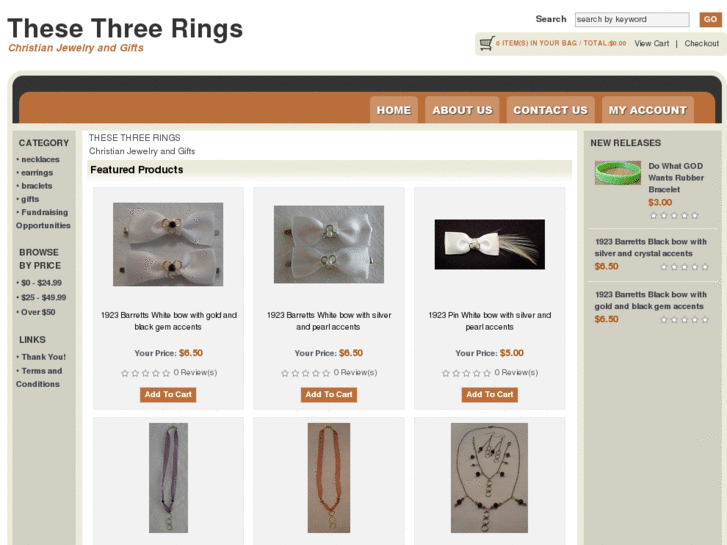Open the purple ribbon necklace image
The height and width of the screenshot is (545, 727).
pos(168,478)
